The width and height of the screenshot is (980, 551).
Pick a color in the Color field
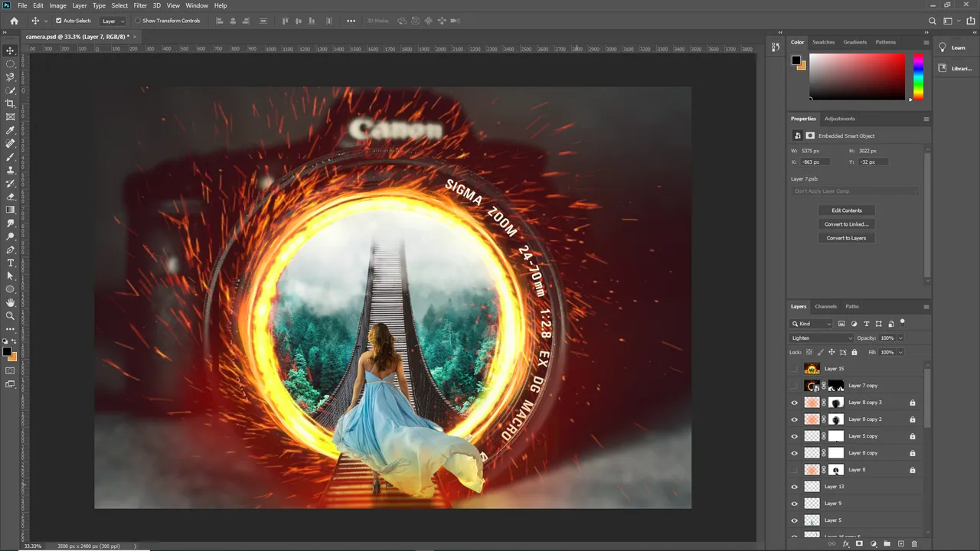pyautogui.click(x=857, y=77)
